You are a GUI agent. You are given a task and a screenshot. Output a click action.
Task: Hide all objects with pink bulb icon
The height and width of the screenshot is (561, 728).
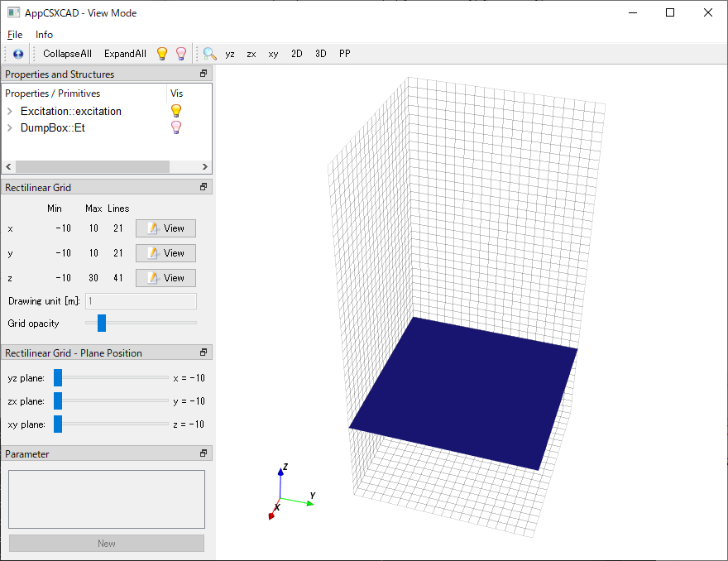180,53
